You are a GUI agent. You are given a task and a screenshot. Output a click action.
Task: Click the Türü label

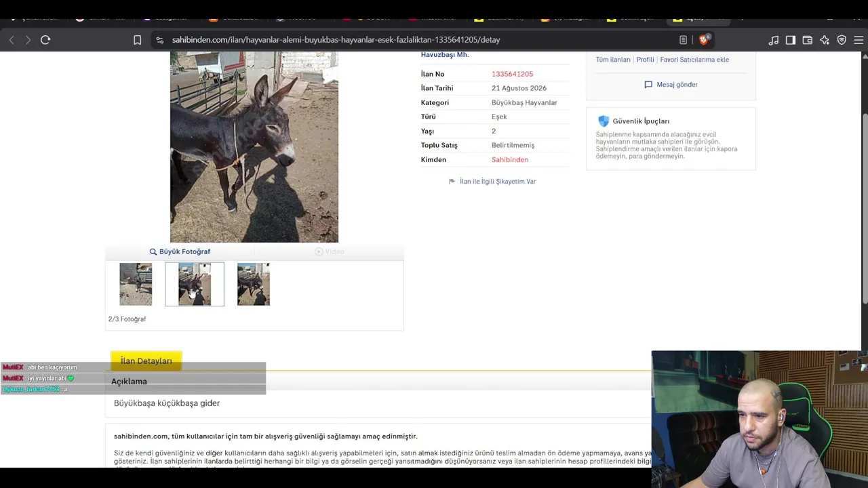[x=429, y=117]
